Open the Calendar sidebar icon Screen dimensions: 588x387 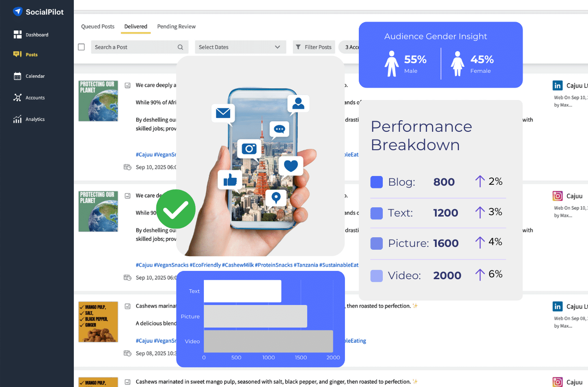pos(18,76)
